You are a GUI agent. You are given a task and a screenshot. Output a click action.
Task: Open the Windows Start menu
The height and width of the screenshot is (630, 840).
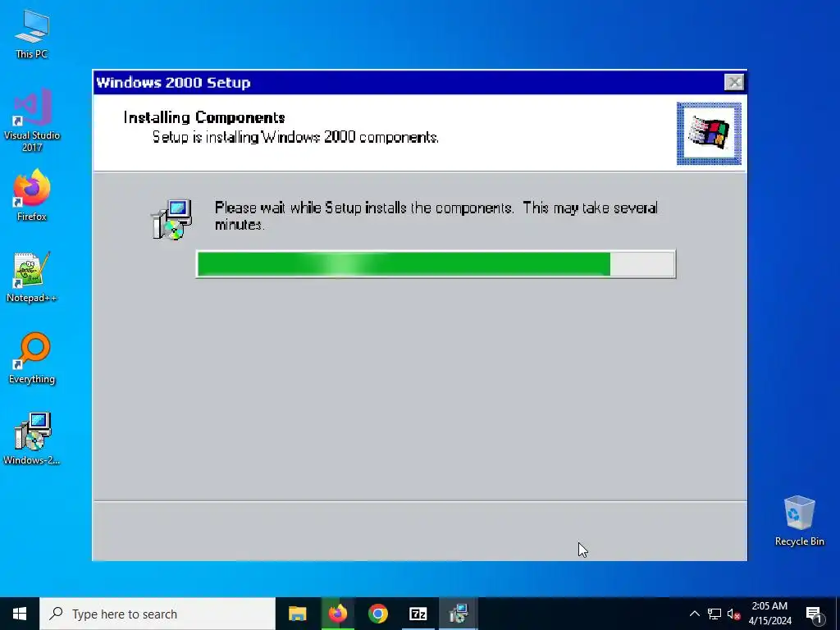click(x=20, y=614)
